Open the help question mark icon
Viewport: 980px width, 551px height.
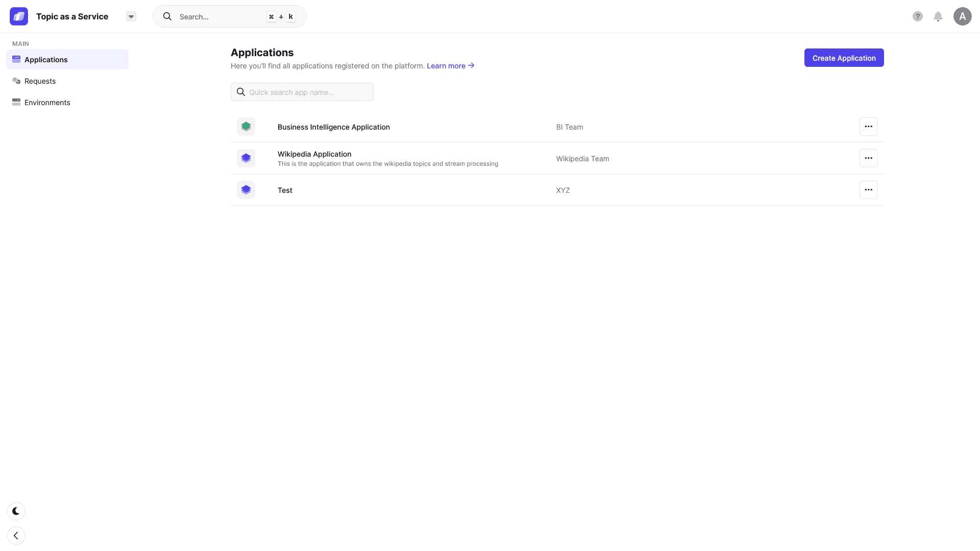click(x=918, y=16)
